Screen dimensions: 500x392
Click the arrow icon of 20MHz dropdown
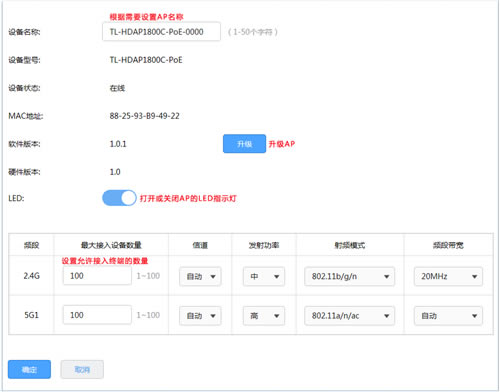(474, 277)
